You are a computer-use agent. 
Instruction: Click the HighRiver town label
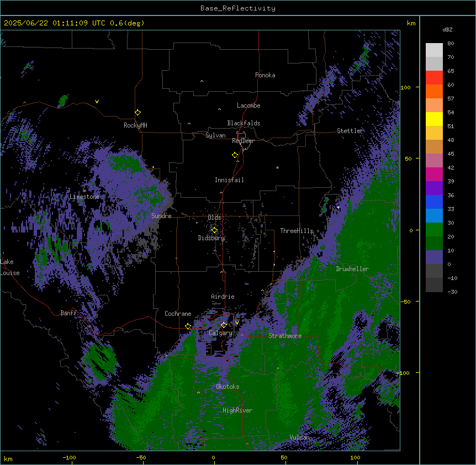point(237,410)
